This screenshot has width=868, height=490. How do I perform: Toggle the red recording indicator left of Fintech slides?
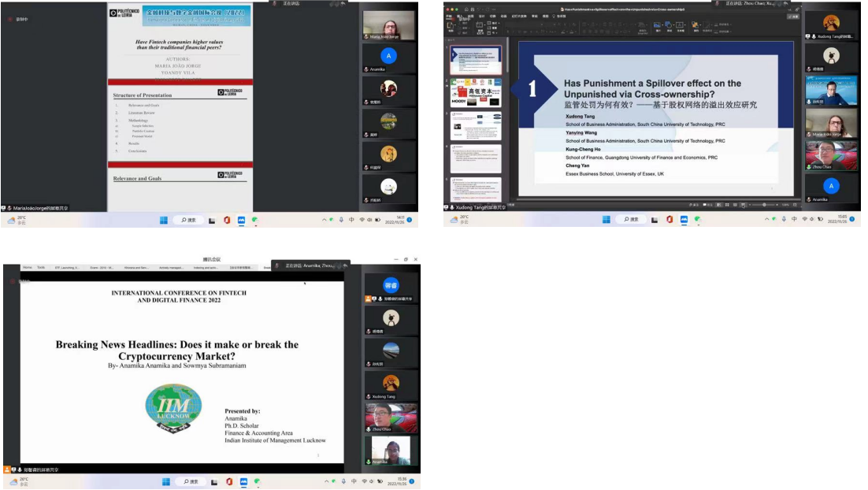(9, 19)
